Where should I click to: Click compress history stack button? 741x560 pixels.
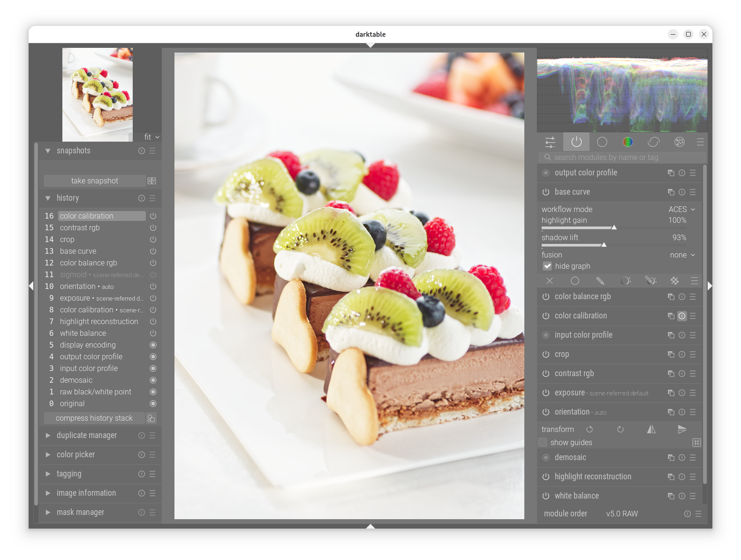tap(94, 418)
